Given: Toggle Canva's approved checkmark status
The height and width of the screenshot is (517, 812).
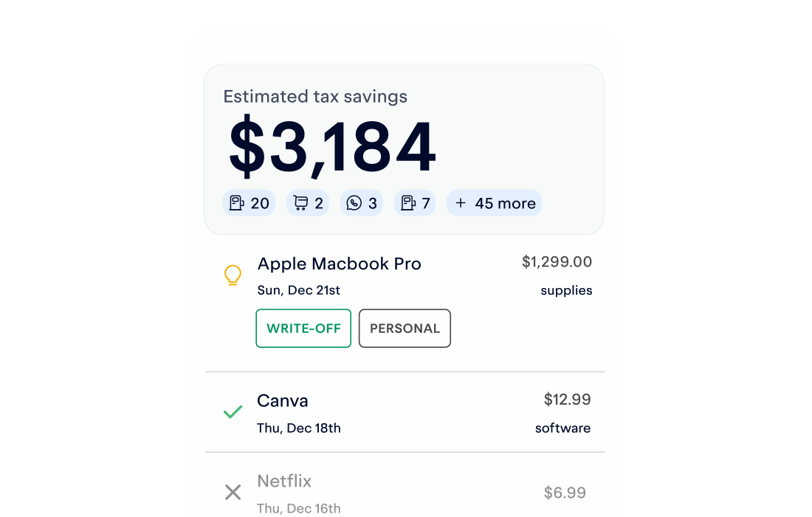Looking at the screenshot, I should (233, 412).
